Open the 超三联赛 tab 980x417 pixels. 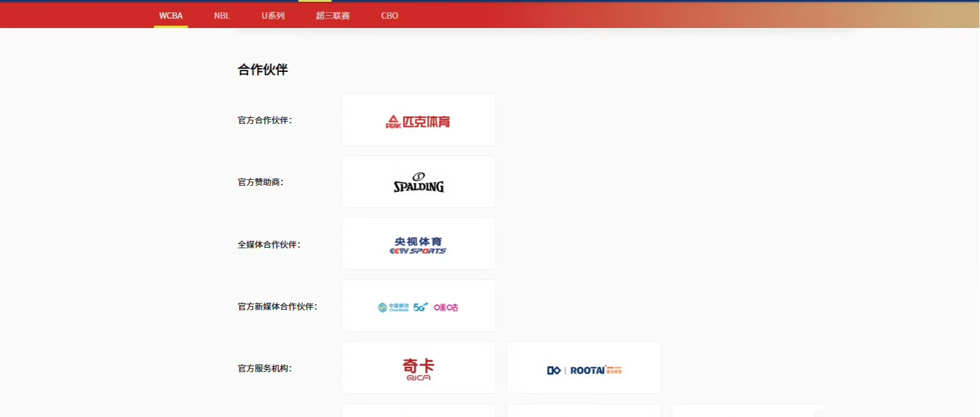click(x=333, y=16)
